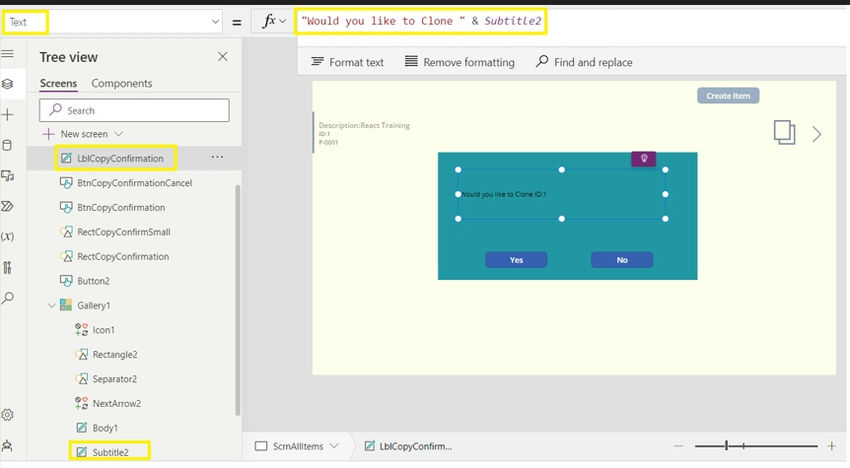The height and width of the screenshot is (468, 850).
Task: Open the Advanced tools icon in left rail
Action: [x=8, y=267]
